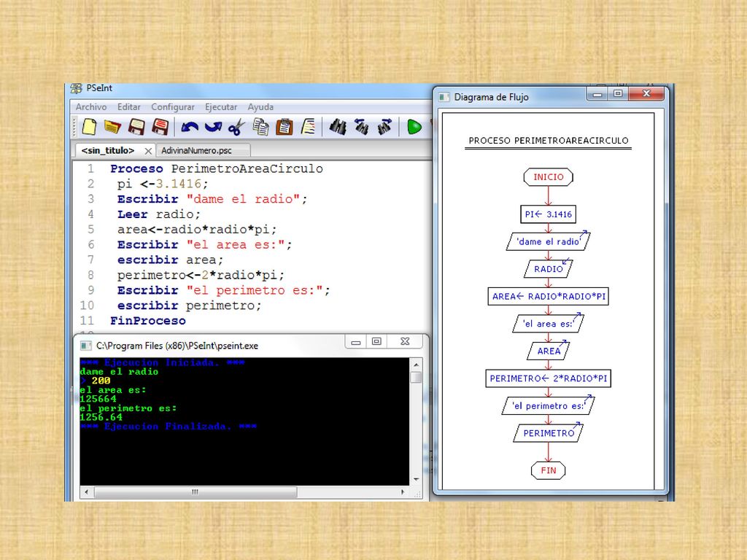Select the PERIMETRO← 2*RADIO*PI box
The width and height of the screenshot is (747, 560).
click(x=549, y=378)
